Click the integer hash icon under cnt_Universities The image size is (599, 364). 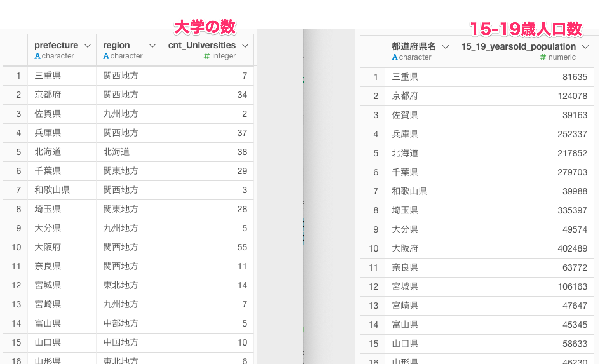pyautogui.click(x=207, y=56)
